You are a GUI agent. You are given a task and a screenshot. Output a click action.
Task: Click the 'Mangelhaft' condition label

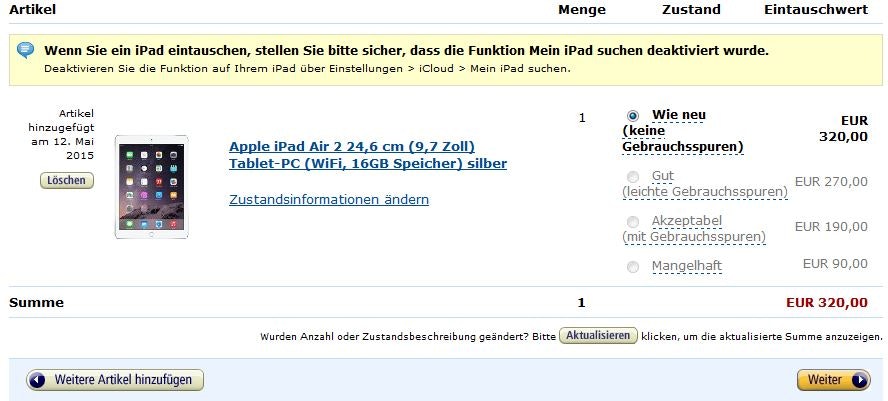pyautogui.click(x=687, y=266)
